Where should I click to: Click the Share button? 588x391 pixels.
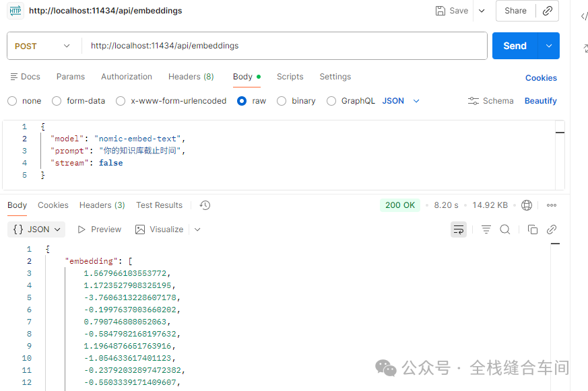click(515, 11)
